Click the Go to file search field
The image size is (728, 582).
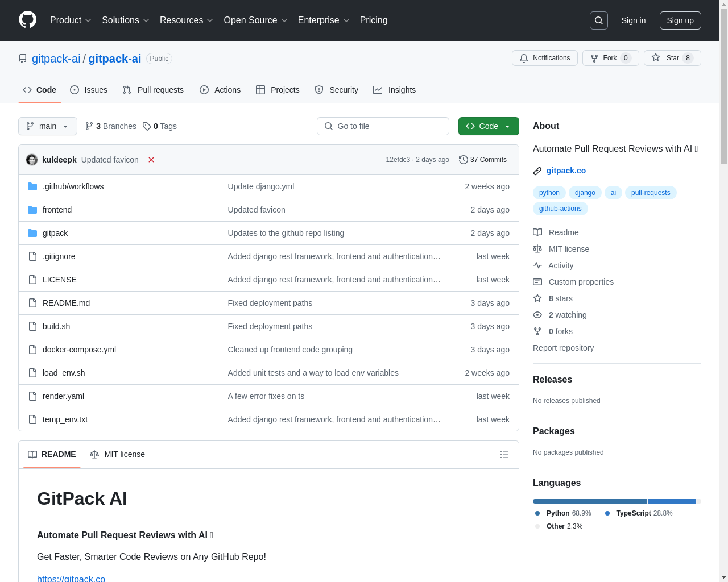(383, 126)
